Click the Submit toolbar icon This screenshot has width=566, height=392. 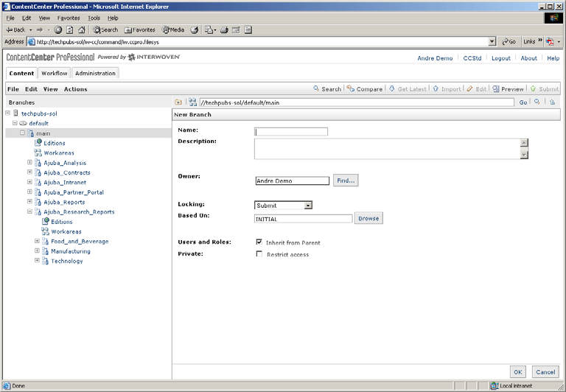533,88
